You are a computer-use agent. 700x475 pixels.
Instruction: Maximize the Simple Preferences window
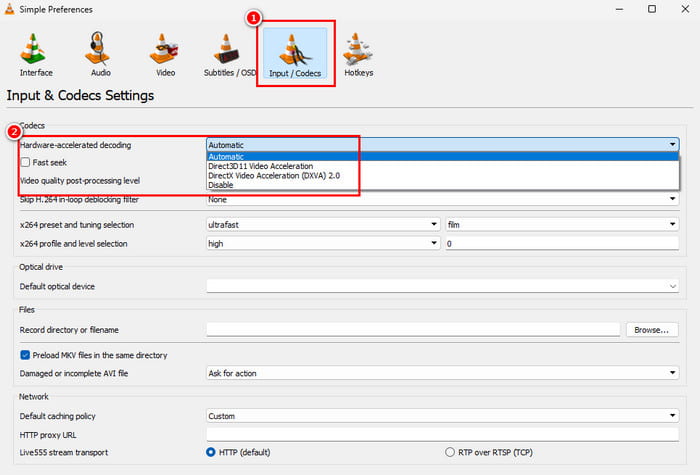coord(652,9)
